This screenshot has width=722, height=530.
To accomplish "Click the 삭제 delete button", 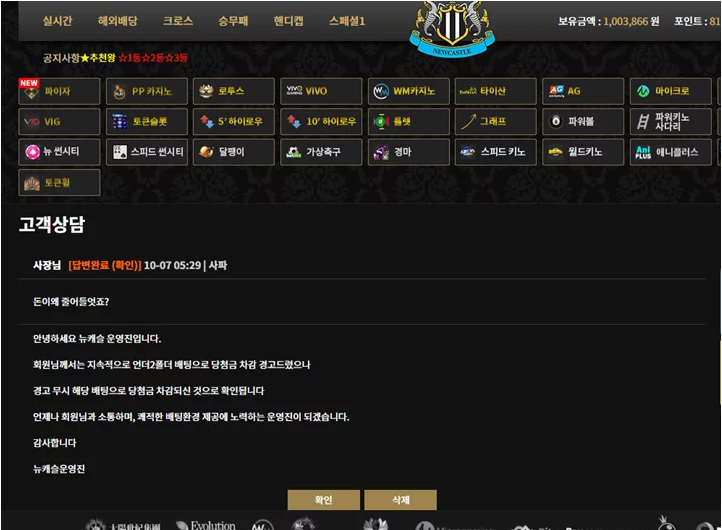I will coord(401,500).
